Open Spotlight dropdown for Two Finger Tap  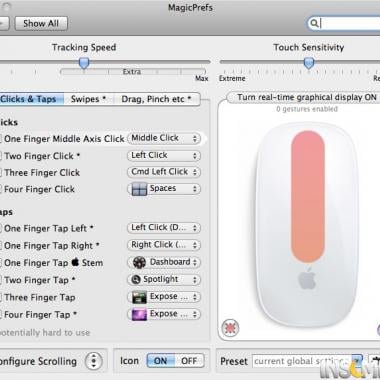point(164,279)
